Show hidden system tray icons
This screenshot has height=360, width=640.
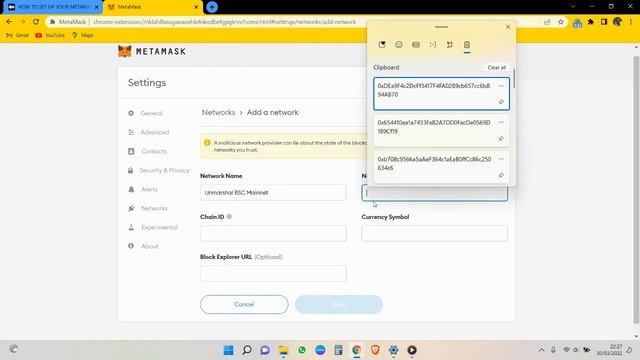coord(541,350)
